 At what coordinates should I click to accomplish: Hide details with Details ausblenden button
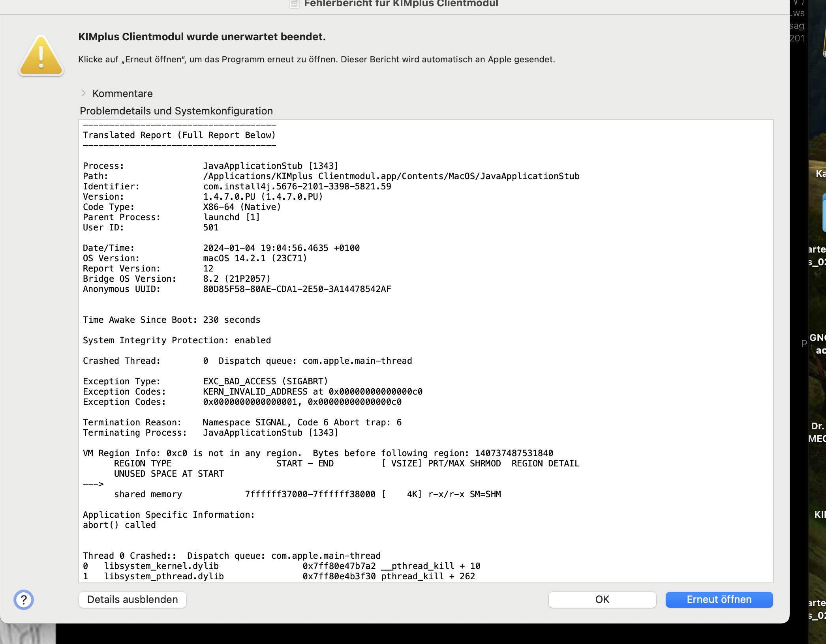click(133, 599)
